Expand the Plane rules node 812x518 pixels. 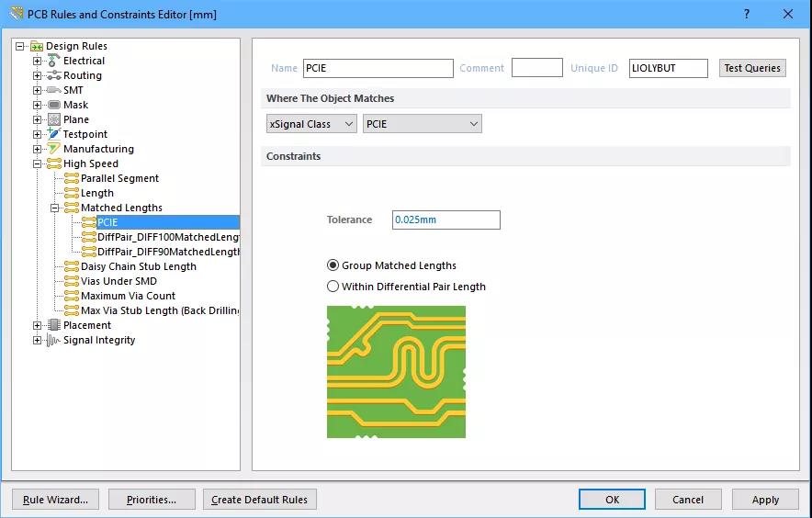click(x=37, y=119)
